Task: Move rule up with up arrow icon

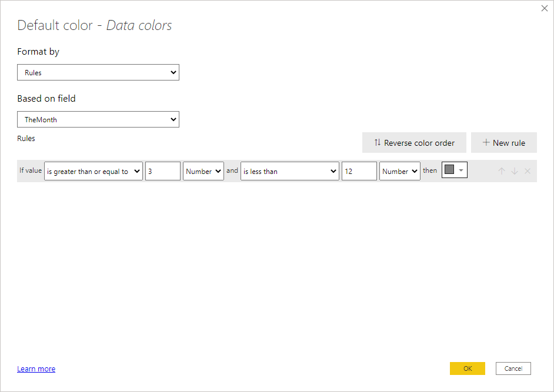Action: pos(501,171)
